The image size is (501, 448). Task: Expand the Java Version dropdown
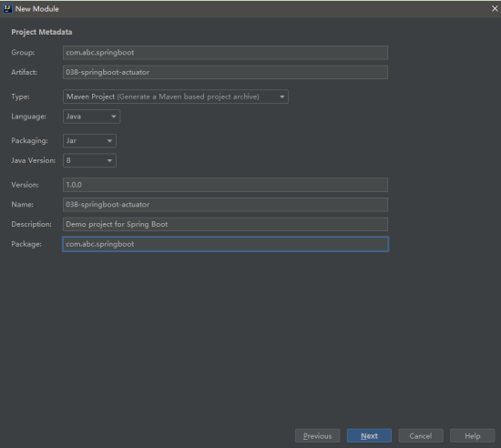click(89, 160)
